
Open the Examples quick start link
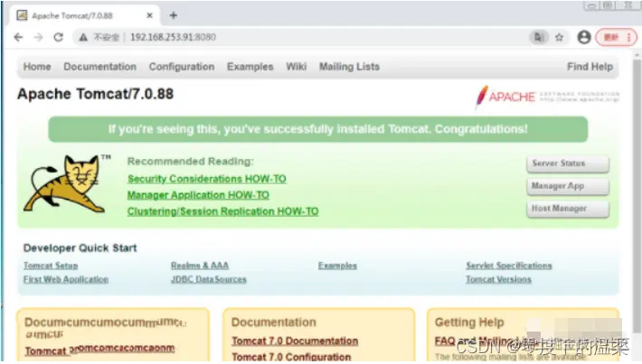(337, 266)
